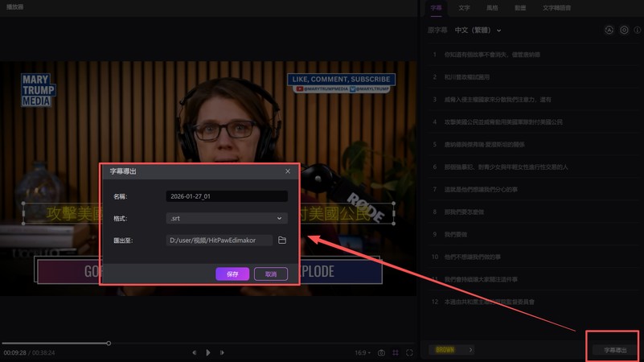Play the video in the player
This screenshot has width=644, height=362.
coord(207,352)
